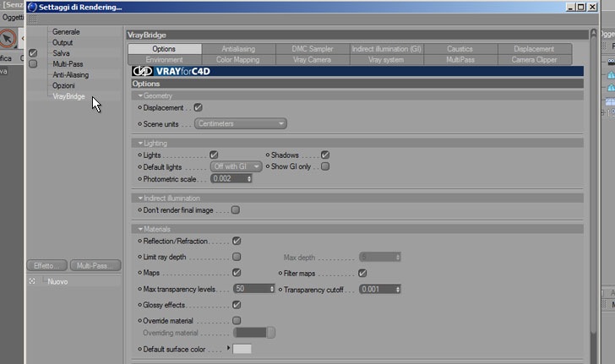This screenshot has height=364, width=615.
Task: Collapse the Indirect illumination section
Action: [x=140, y=198]
